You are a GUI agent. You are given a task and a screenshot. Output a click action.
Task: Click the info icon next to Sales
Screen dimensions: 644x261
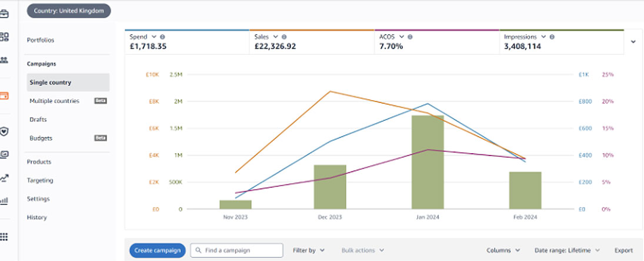[284, 37]
